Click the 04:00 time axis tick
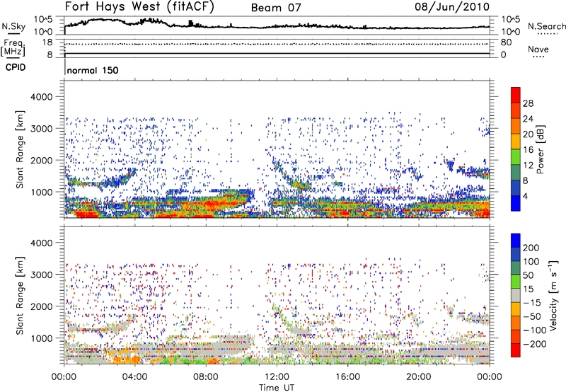This screenshot has height=392, width=566. point(134,377)
